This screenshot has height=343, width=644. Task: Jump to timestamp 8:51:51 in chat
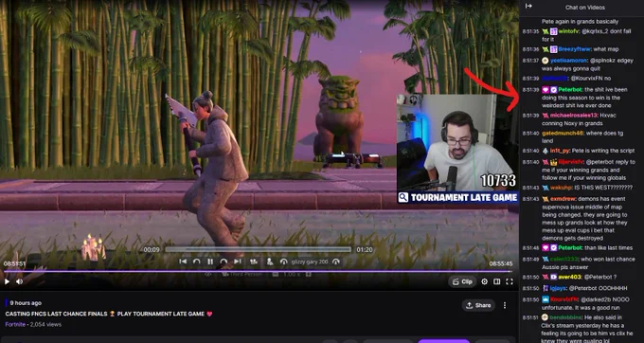[530, 318]
